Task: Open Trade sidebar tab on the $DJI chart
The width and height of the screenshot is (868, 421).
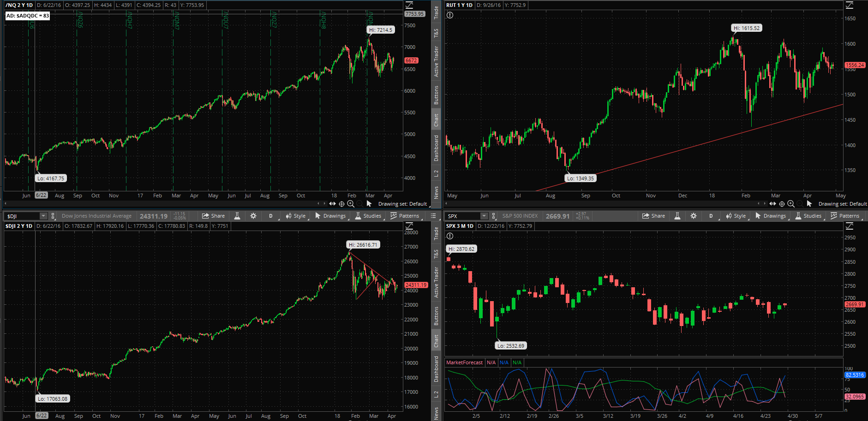Action: tap(436, 234)
